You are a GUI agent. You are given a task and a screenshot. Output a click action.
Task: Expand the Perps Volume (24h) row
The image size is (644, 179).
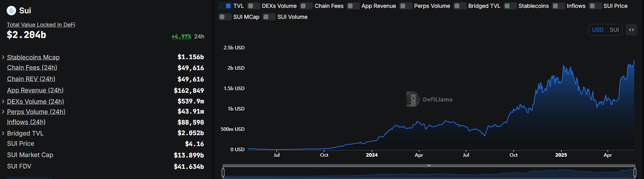3,112
